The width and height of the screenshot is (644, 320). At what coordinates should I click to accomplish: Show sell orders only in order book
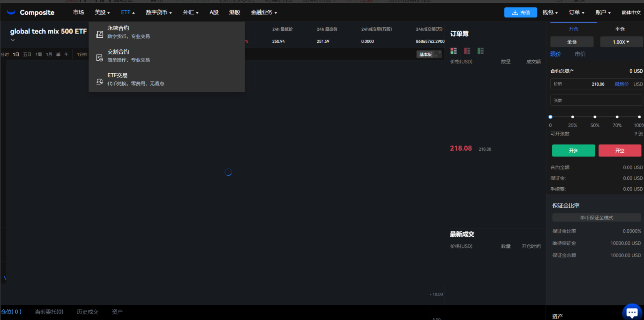[467, 51]
